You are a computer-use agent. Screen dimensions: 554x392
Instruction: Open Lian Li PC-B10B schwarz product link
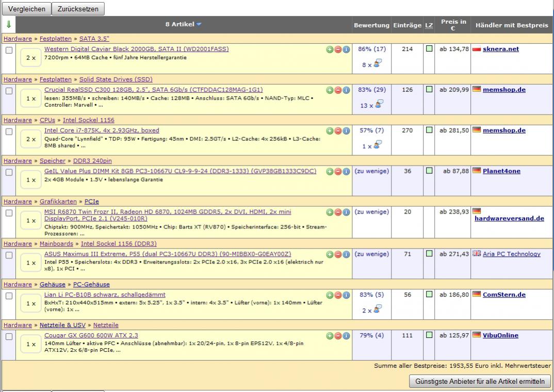tap(105, 295)
